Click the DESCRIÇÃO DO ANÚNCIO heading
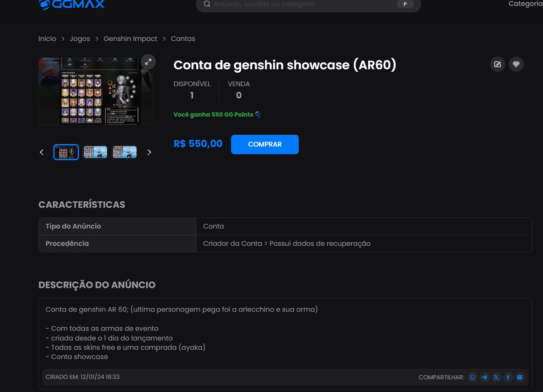 (x=97, y=285)
